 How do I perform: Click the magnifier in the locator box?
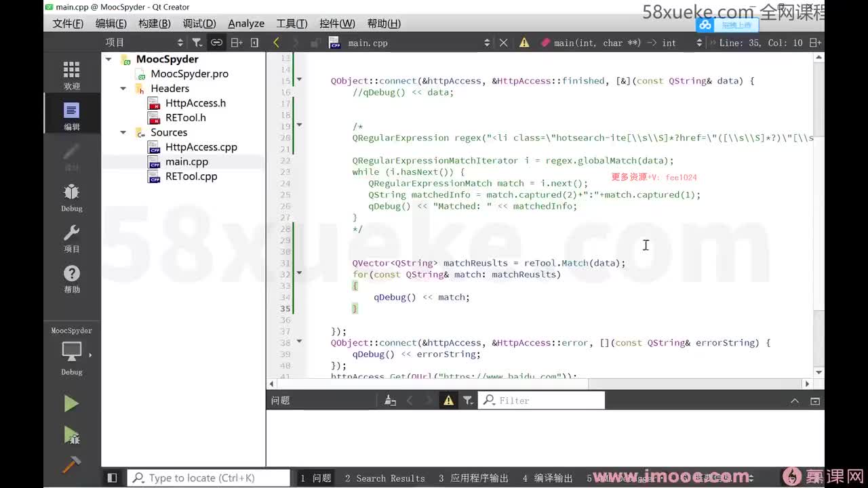(x=138, y=478)
